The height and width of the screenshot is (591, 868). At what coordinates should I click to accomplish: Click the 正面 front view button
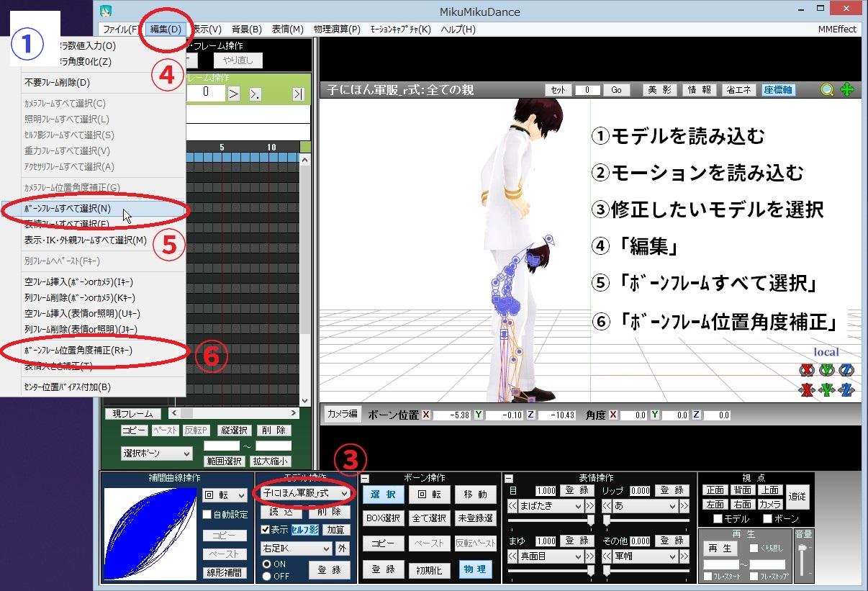tap(715, 490)
